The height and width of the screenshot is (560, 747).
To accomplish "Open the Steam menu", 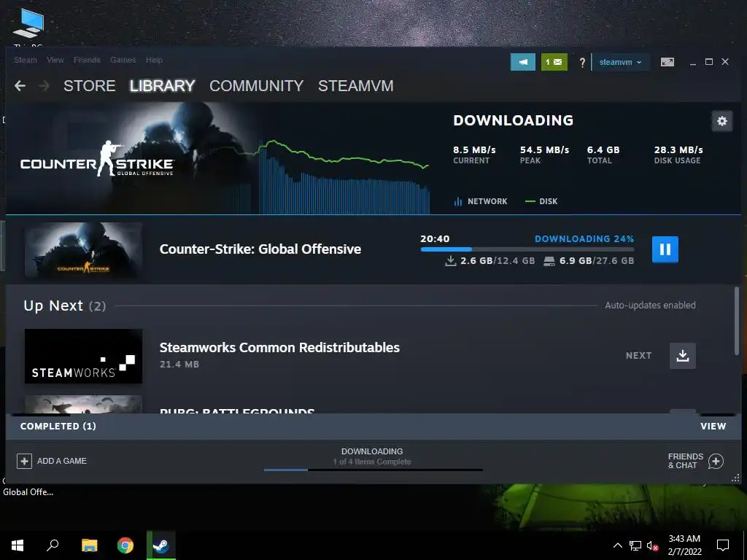I will (x=26, y=60).
